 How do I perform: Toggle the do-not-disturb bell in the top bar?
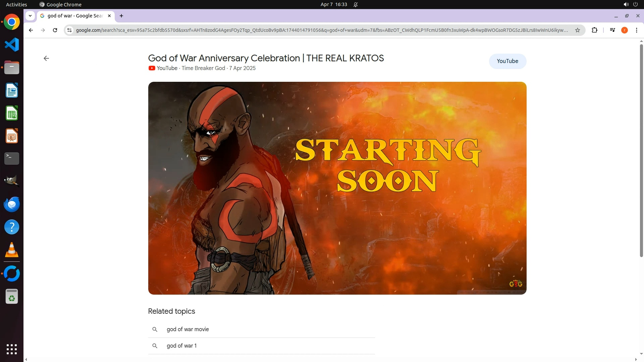coord(356,4)
